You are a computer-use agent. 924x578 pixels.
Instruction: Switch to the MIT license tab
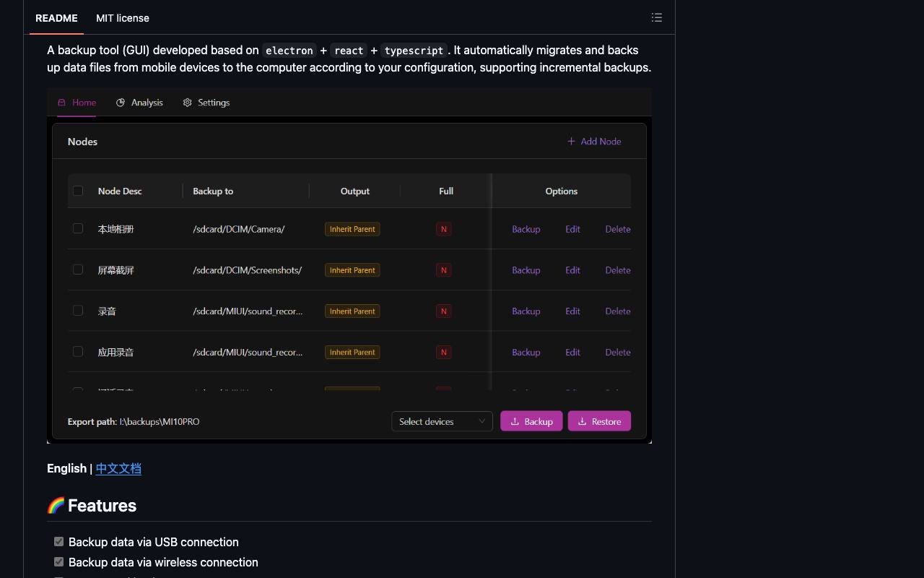[123, 18]
